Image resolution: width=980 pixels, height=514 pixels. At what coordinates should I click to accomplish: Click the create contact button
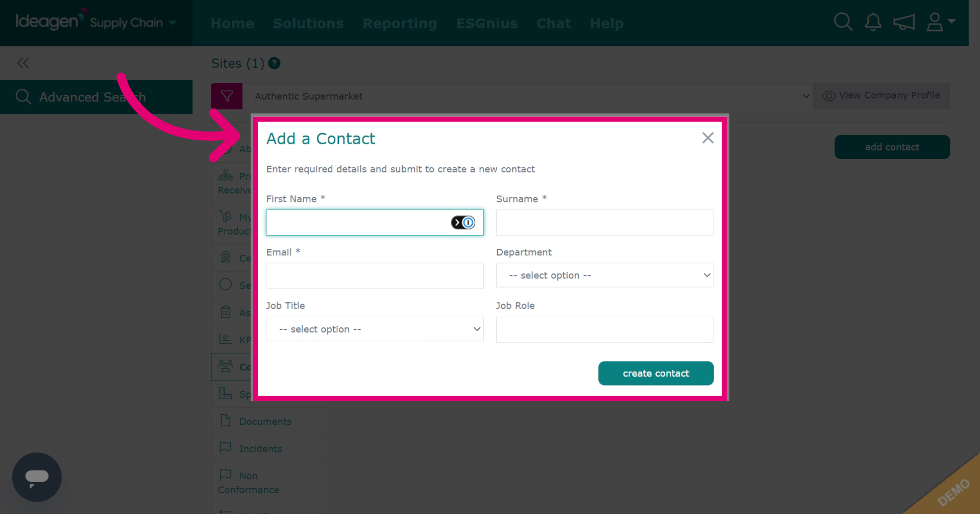(656, 373)
